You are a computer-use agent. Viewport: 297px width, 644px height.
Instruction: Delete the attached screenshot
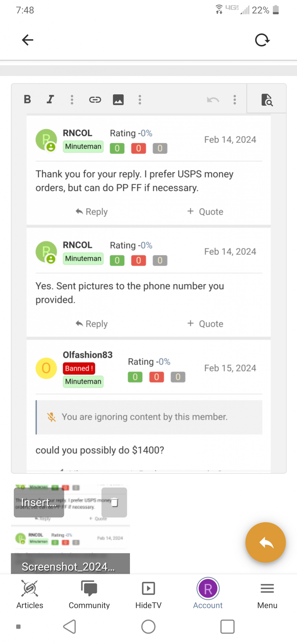coord(114,502)
